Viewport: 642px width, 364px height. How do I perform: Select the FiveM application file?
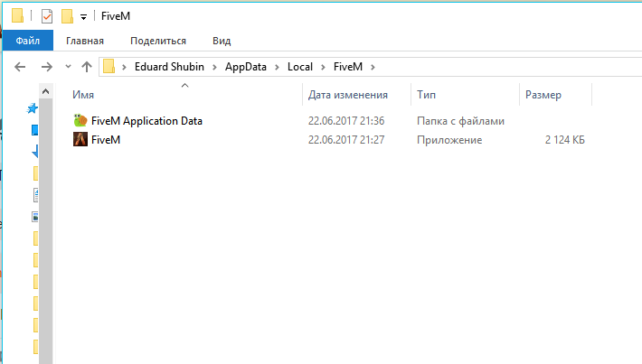(x=106, y=140)
